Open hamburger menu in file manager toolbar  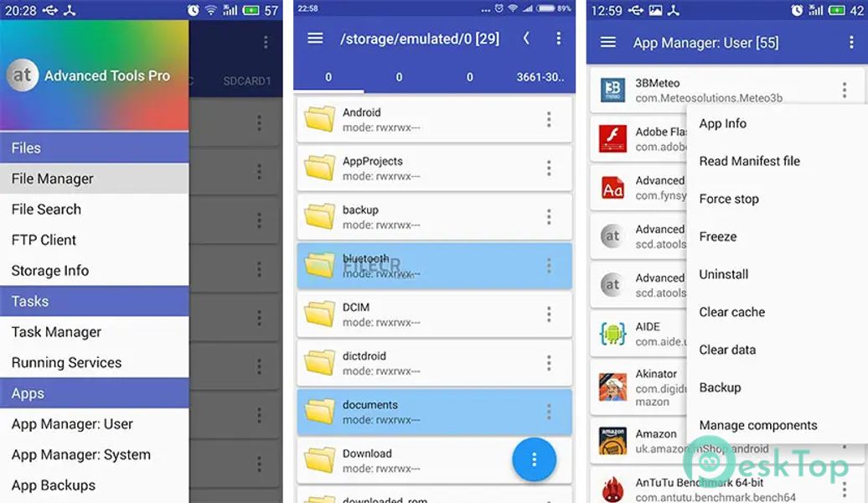(x=315, y=39)
